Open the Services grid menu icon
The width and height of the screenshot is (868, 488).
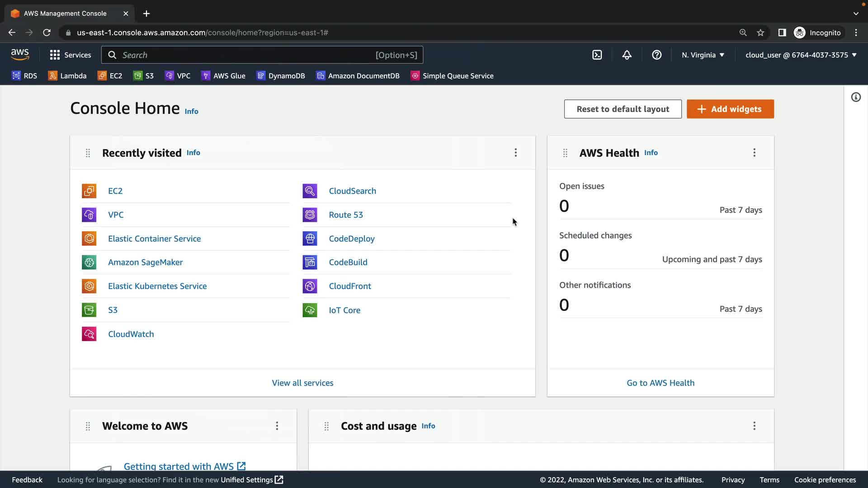point(55,55)
